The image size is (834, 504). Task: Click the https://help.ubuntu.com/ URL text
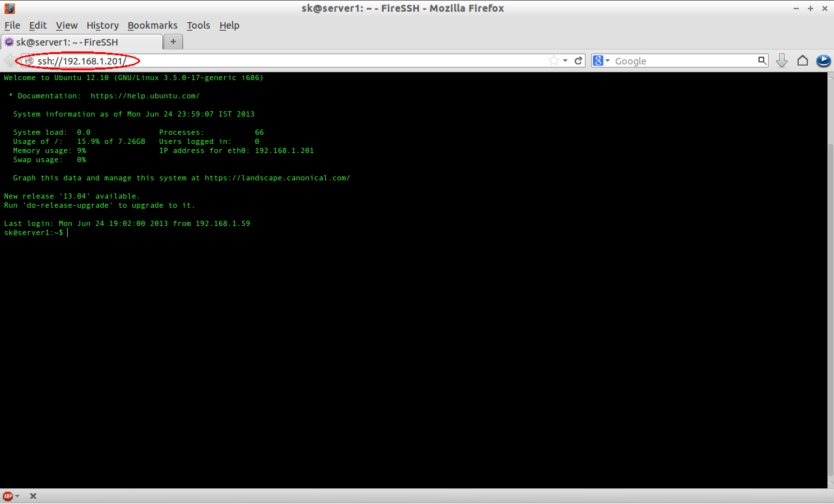145,96
